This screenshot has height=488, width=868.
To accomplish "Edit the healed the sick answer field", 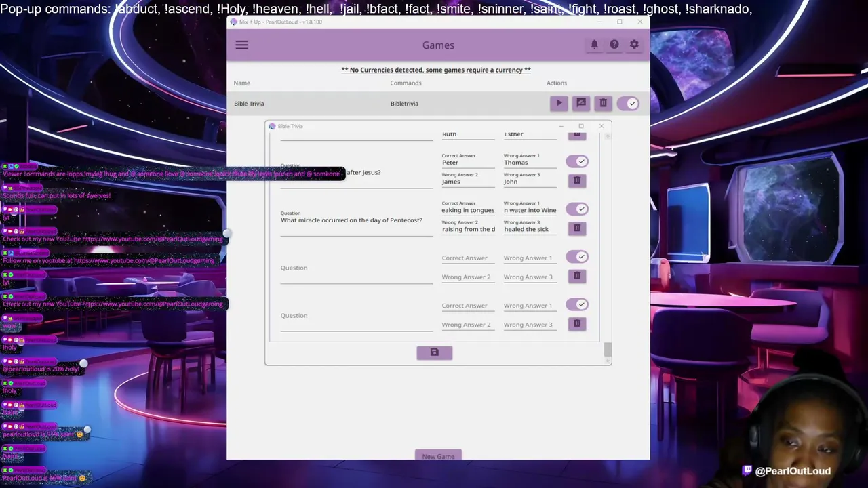I will (530, 226).
